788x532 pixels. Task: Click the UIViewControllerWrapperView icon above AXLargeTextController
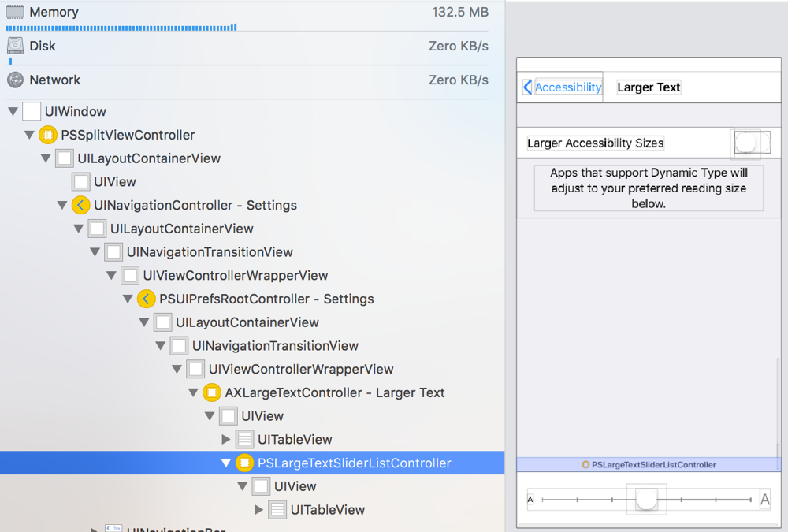(x=195, y=369)
